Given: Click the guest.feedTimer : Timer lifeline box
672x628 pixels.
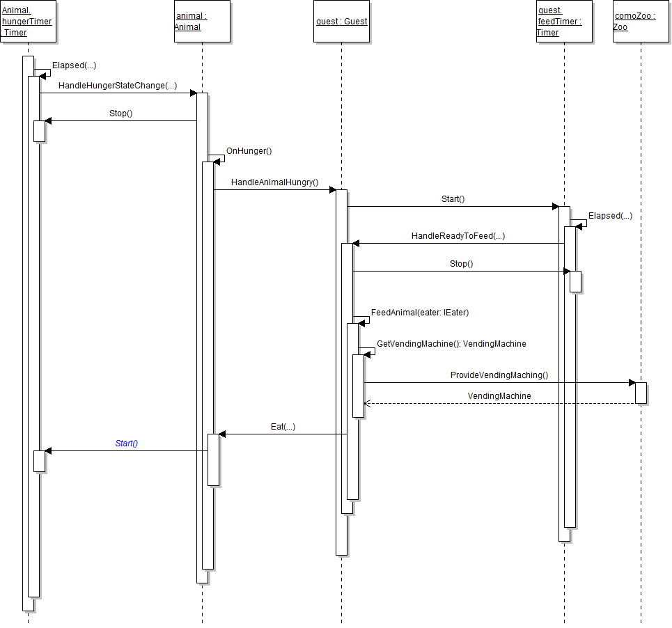Looking at the screenshot, I should tap(564, 22).
